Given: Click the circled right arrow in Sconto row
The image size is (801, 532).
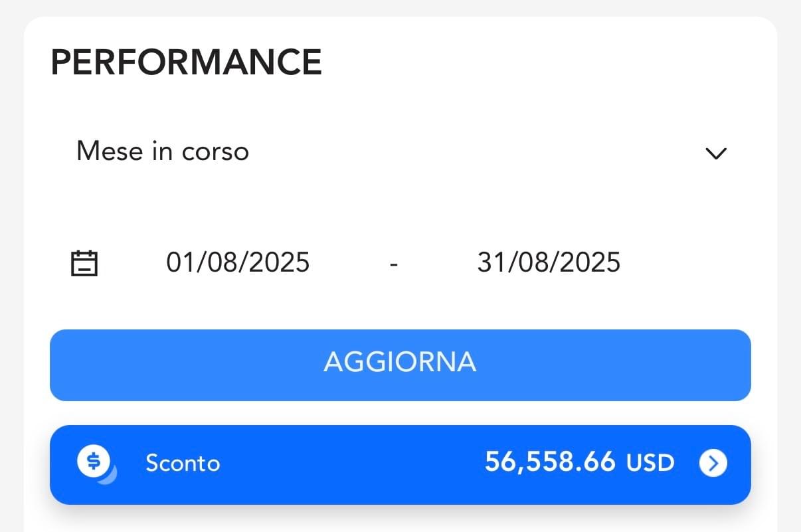Looking at the screenshot, I should click(713, 464).
